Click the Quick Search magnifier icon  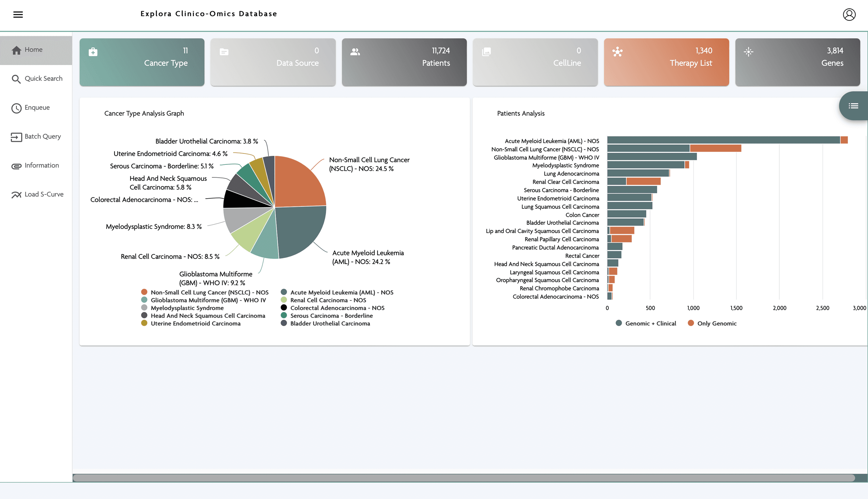[x=16, y=79]
